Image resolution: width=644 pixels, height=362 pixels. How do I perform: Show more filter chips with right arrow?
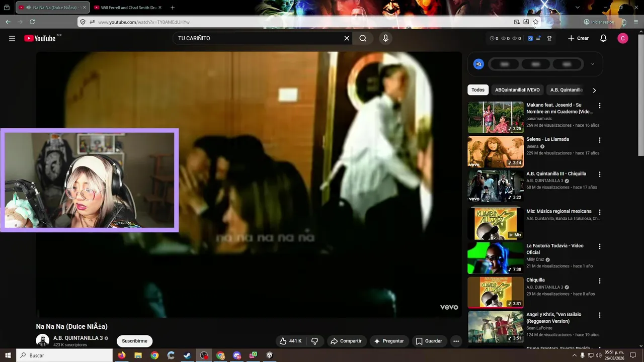[594, 90]
